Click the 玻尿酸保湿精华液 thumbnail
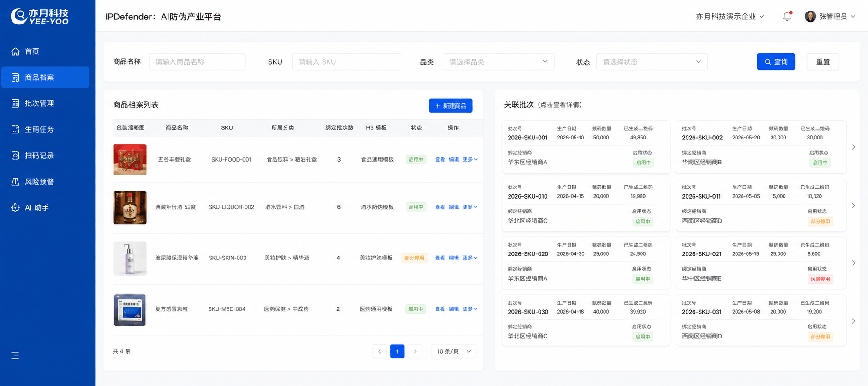 [130, 259]
